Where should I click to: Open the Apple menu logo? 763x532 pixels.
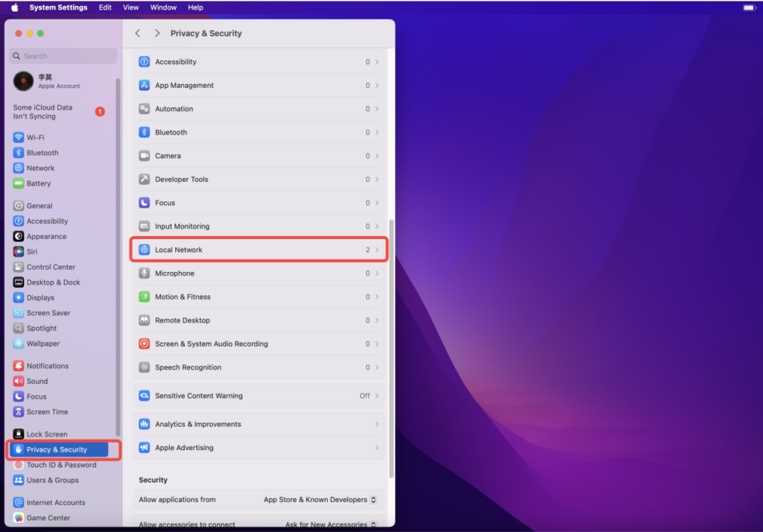pos(15,7)
